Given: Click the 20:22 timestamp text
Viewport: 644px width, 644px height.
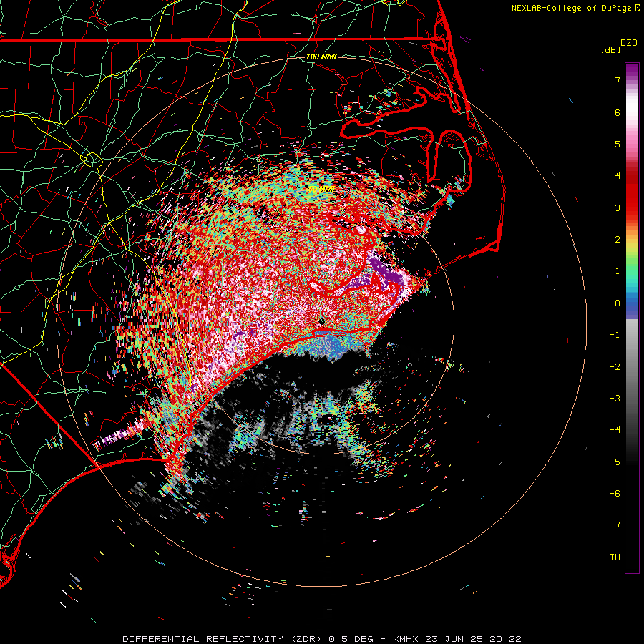Looking at the screenshot, I should (504, 639).
